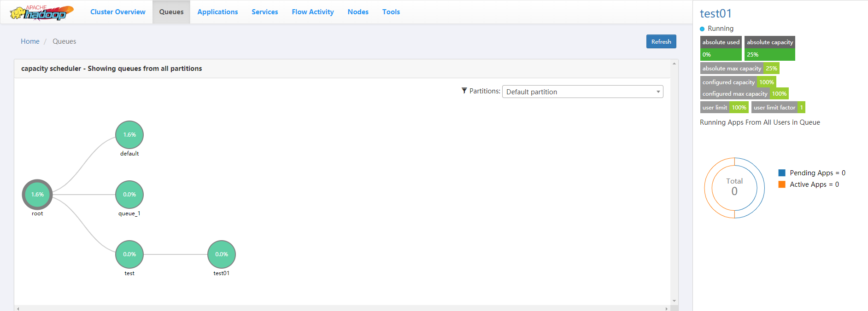Screen dimensions: 868x311
Task: Select the queue_1 node circle
Action: [129, 195]
